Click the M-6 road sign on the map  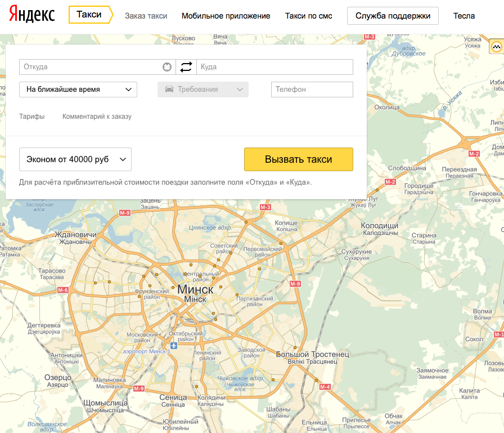point(62,290)
